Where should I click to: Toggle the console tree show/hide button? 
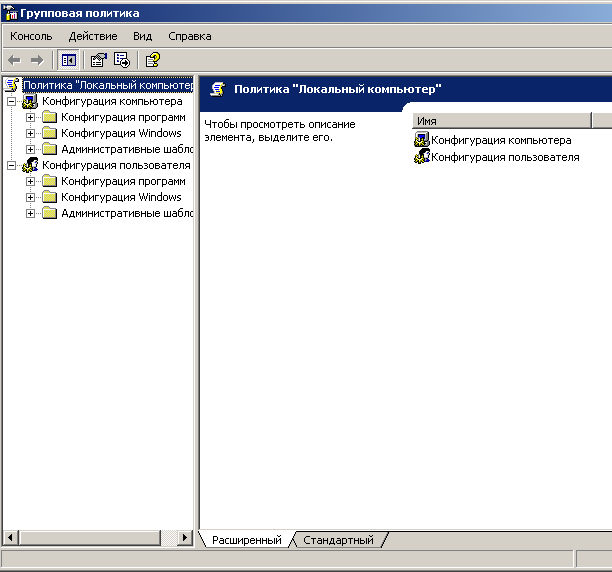click(x=68, y=60)
